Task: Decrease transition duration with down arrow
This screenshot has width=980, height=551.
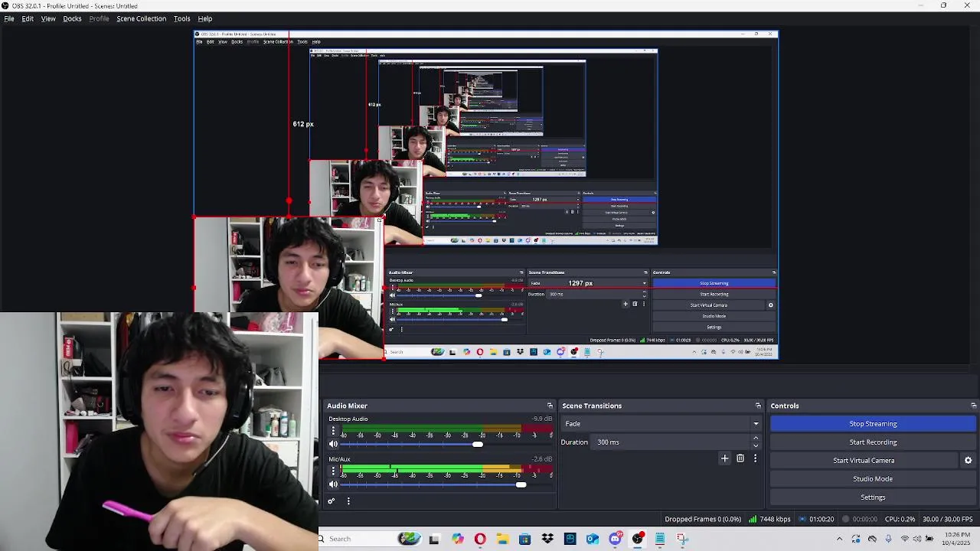Action: pyautogui.click(x=756, y=445)
